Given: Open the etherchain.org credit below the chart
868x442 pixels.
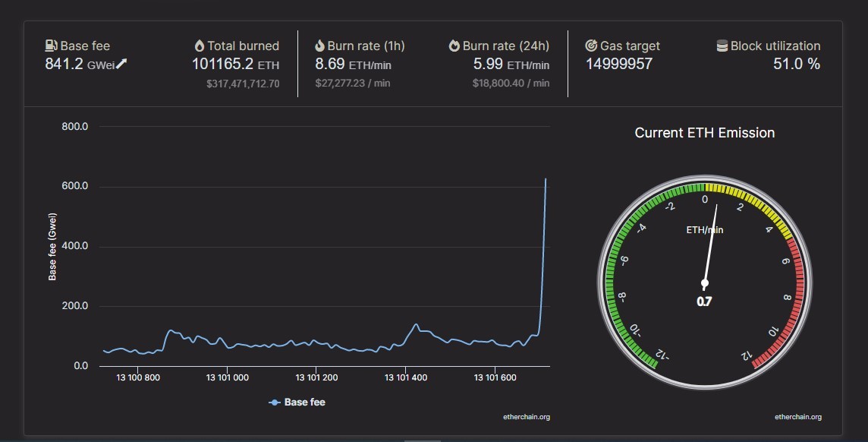Looking at the screenshot, I should point(527,417).
